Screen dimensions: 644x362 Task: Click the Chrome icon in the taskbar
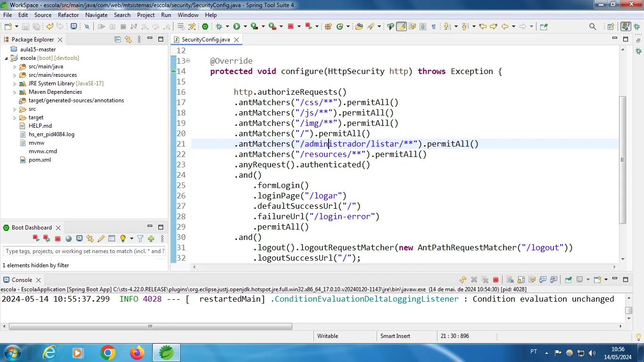click(x=108, y=352)
